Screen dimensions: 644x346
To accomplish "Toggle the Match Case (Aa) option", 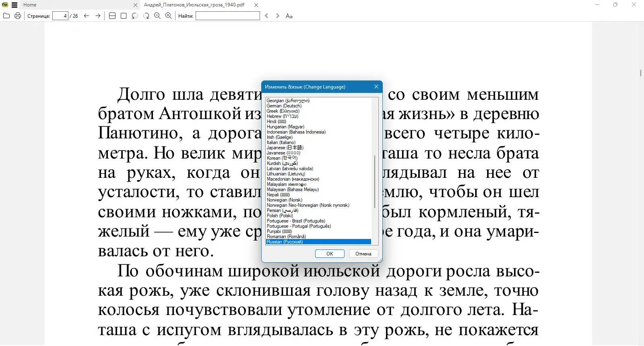I will tap(289, 16).
